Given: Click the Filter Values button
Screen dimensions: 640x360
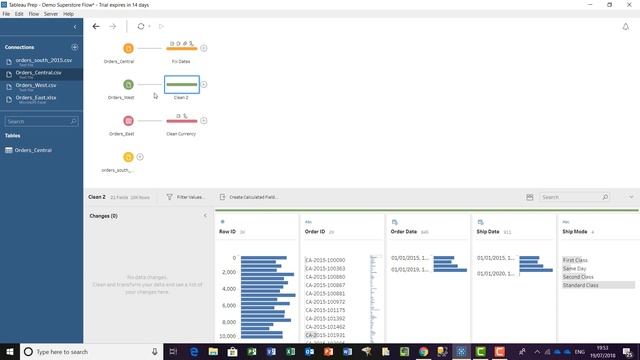Looking at the screenshot, I should [x=186, y=197].
